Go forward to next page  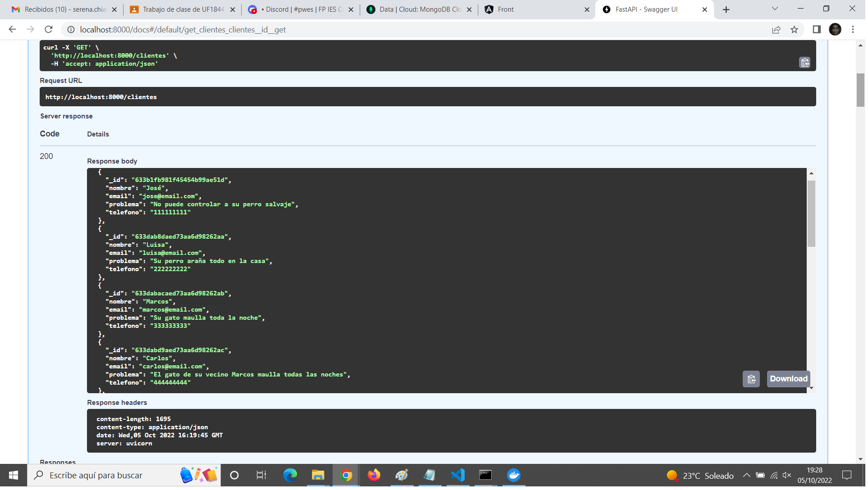click(x=30, y=30)
